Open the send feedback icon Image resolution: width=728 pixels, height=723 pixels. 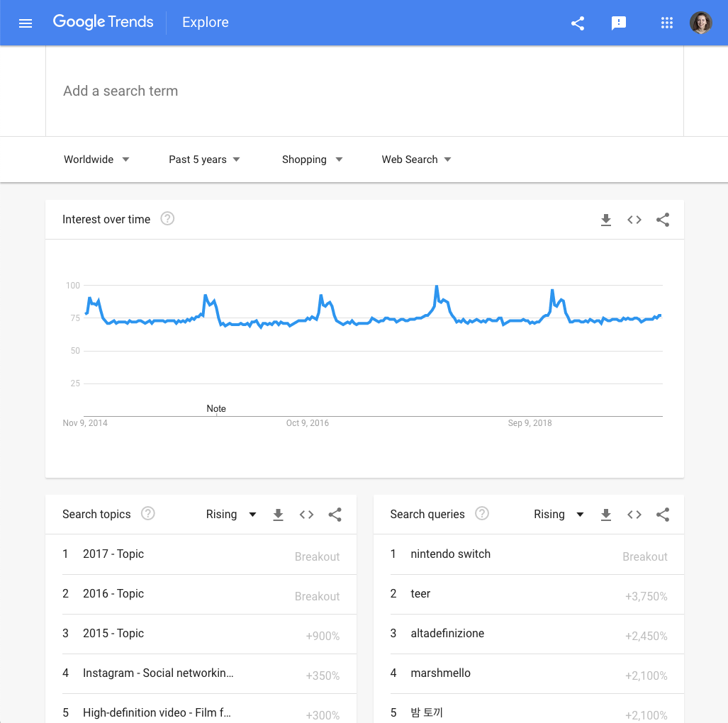click(x=619, y=23)
